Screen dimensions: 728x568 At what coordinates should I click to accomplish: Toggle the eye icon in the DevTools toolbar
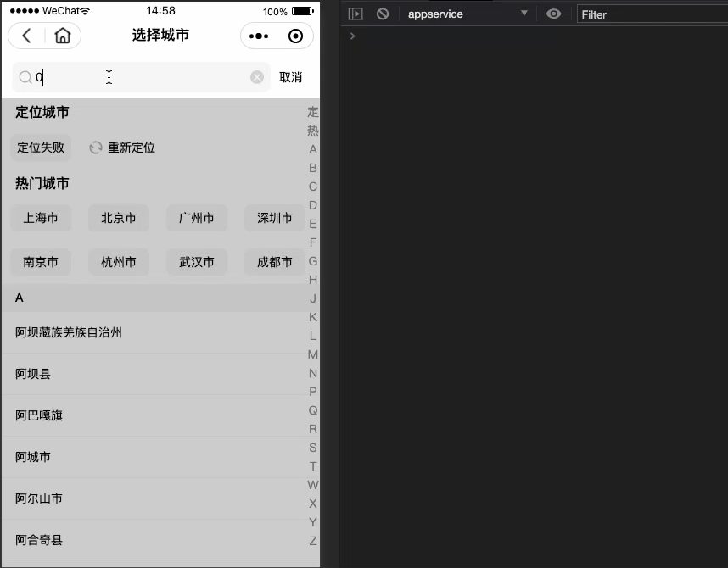[x=554, y=14]
